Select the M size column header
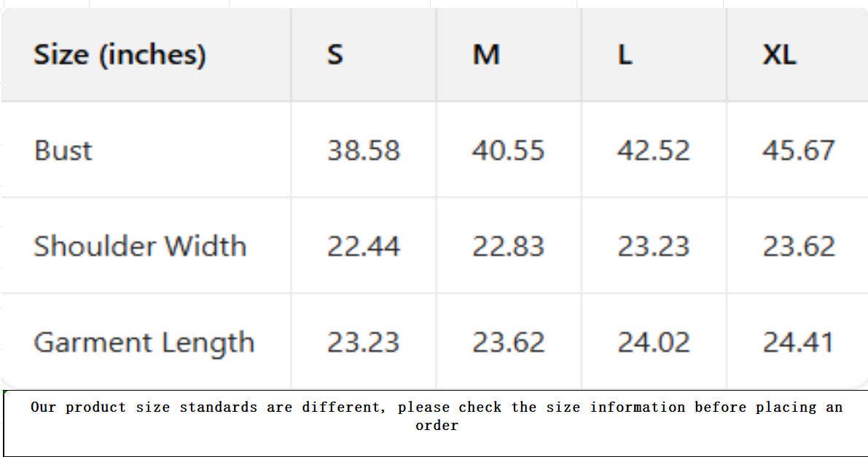The image size is (868, 457). [486, 55]
